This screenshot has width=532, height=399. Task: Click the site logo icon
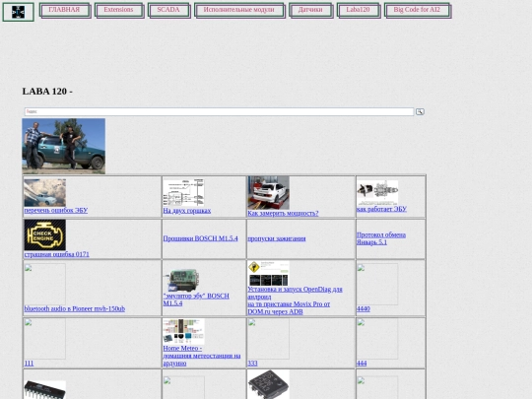pos(19,12)
